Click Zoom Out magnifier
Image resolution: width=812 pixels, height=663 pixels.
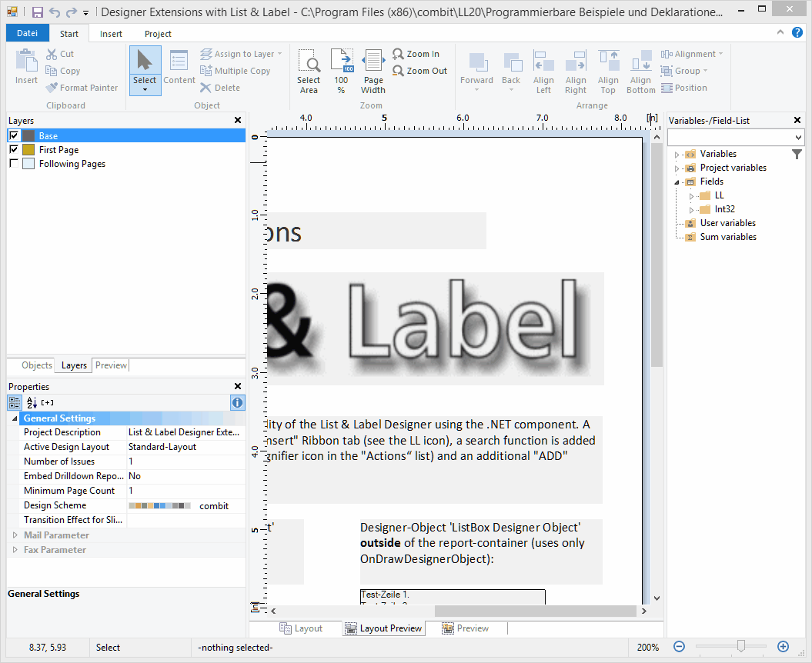(419, 71)
